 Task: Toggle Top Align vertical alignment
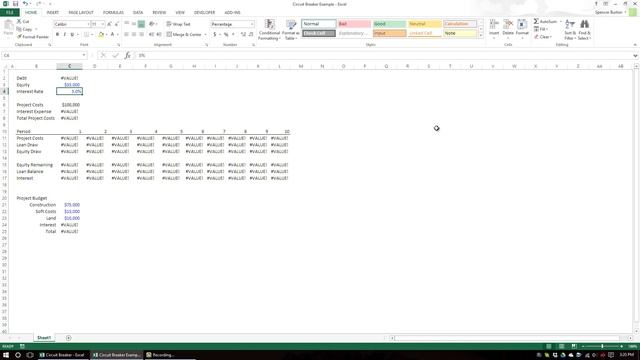tap(127, 24)
